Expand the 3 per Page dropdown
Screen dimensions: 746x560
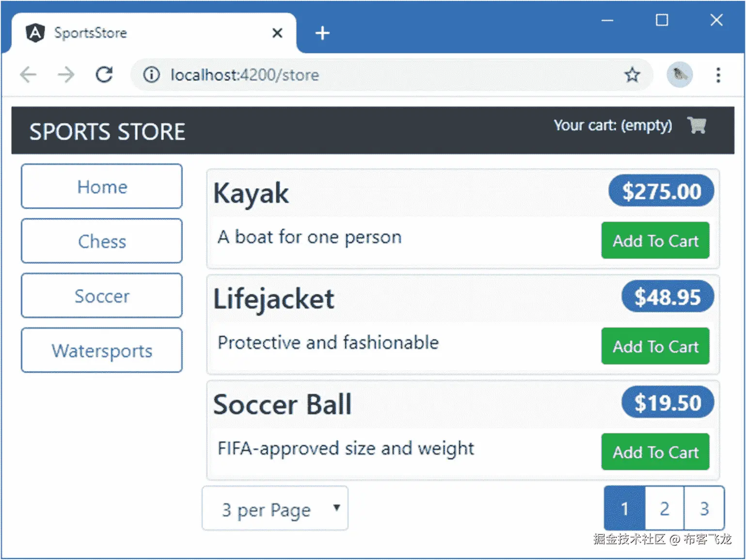coord(275,509)
